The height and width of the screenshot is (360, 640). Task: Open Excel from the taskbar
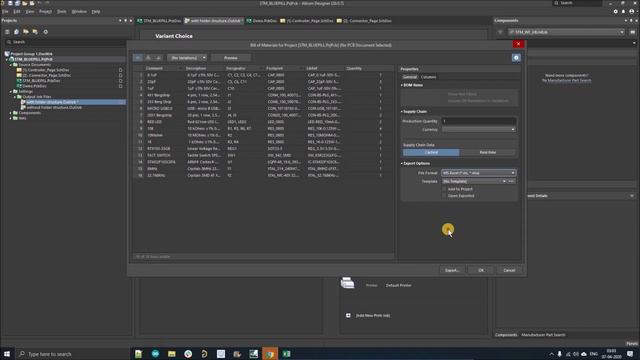[x=286, y=354]
